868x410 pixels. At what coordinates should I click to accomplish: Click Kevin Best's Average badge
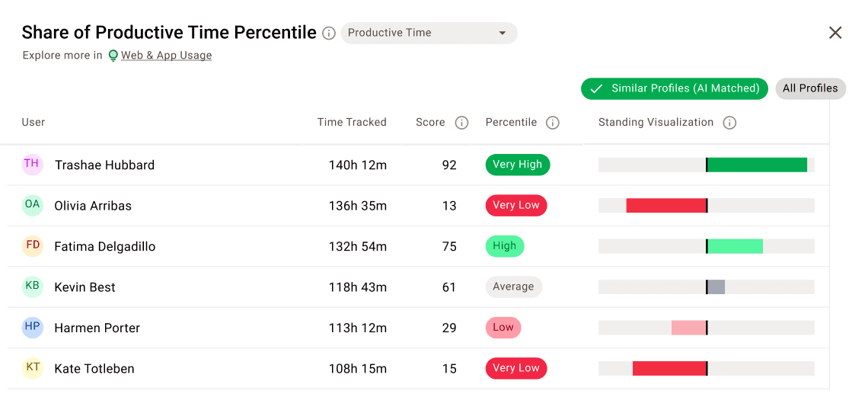pyautogui.click(x=513, y=287)
